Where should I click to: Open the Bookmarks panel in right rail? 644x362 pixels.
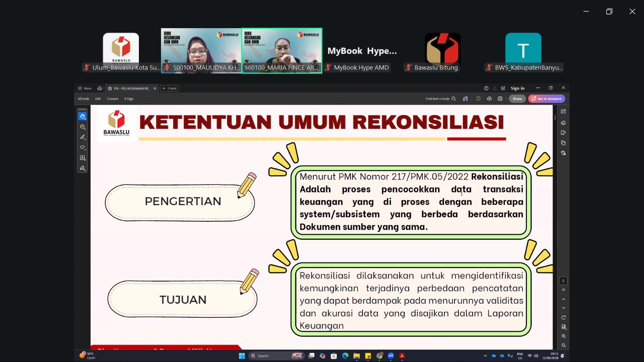click(x=563, y=133)
